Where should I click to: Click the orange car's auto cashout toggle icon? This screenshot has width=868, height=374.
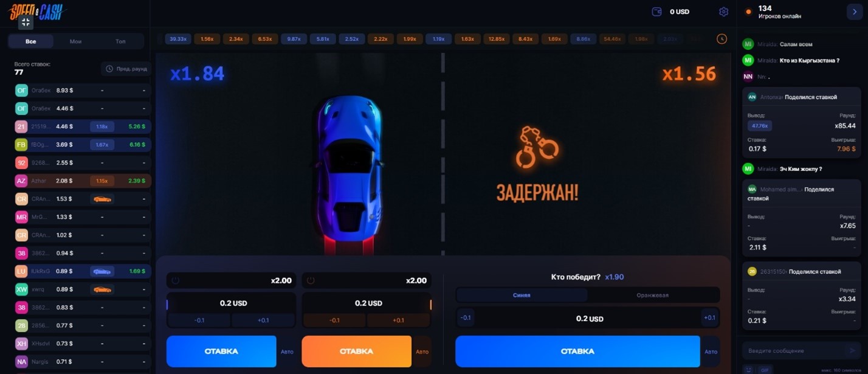(311, 280)
